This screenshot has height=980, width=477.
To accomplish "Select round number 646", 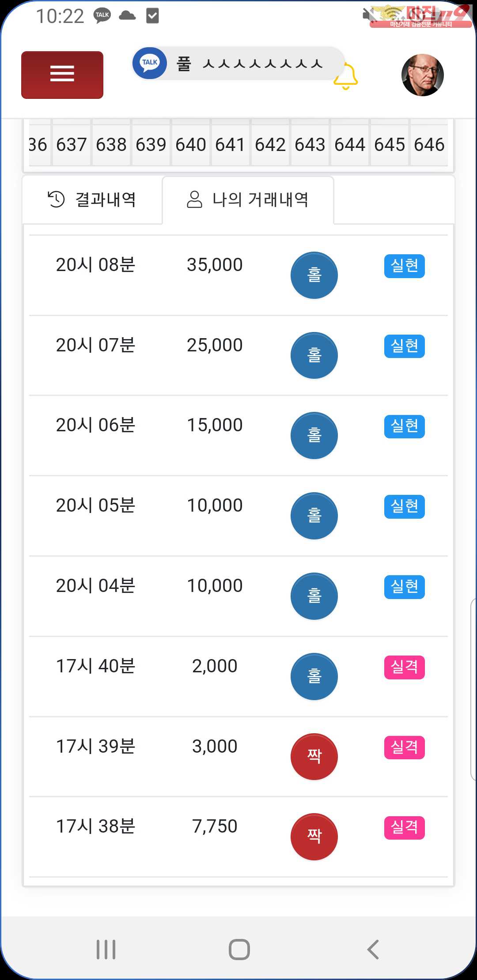I will click(x=429, y=145).
